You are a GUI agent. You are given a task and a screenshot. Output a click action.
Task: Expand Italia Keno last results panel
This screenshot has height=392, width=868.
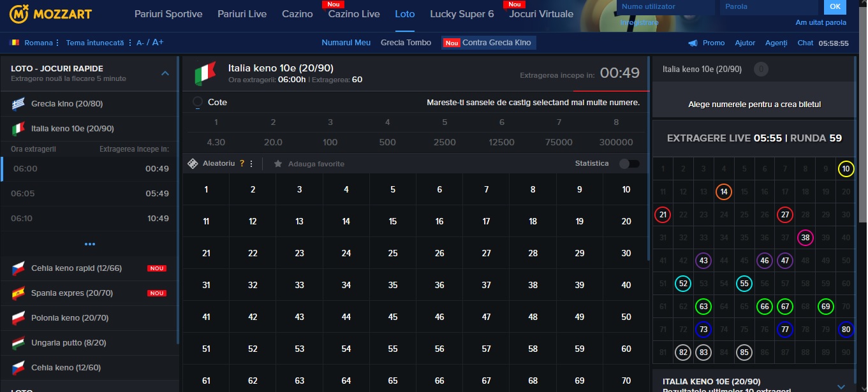841,386
